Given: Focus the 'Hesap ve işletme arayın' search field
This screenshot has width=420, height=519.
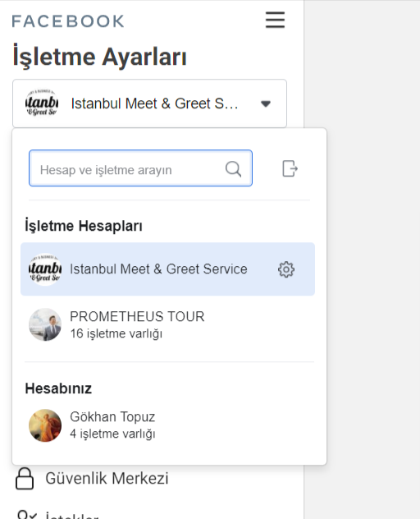Looking at the screenshot, I should coord(140,168).
